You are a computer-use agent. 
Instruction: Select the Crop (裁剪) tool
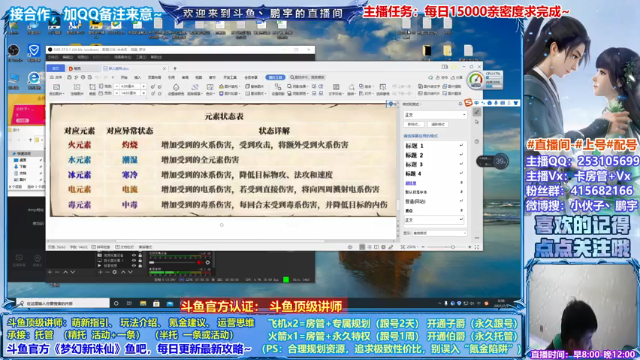tap(92, 87)
